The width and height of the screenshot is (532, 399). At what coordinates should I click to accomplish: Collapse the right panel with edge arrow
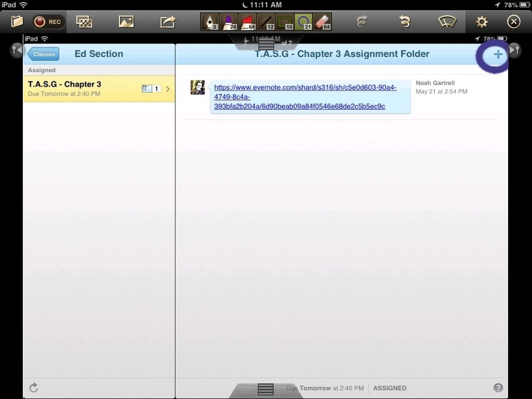[514, 49]
